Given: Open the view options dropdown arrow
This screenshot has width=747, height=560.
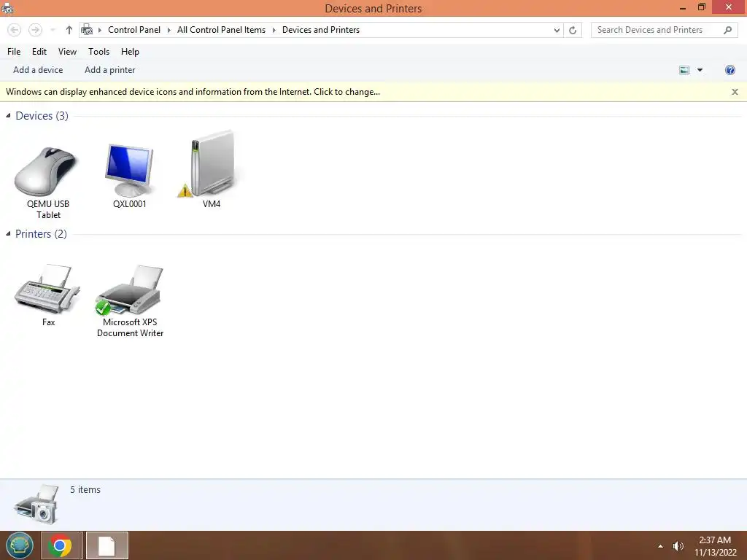Looking at the screenshot, I should pyautogui.click(x=700, y=70).
